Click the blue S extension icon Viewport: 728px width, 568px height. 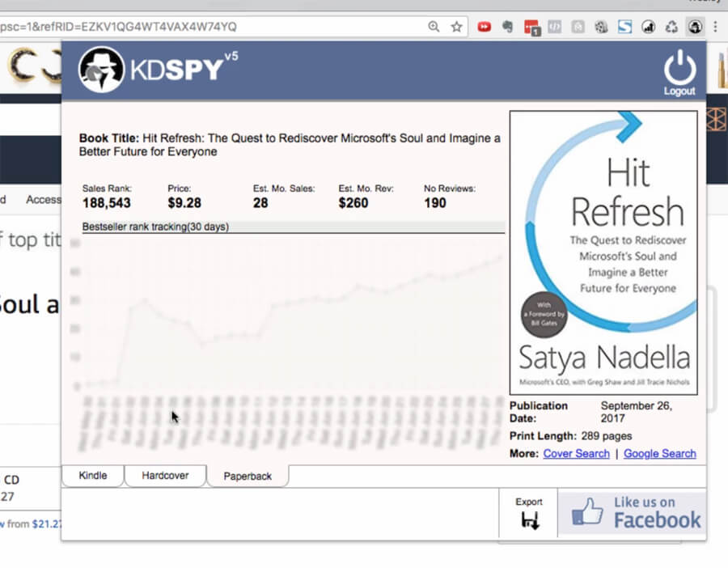625,27
